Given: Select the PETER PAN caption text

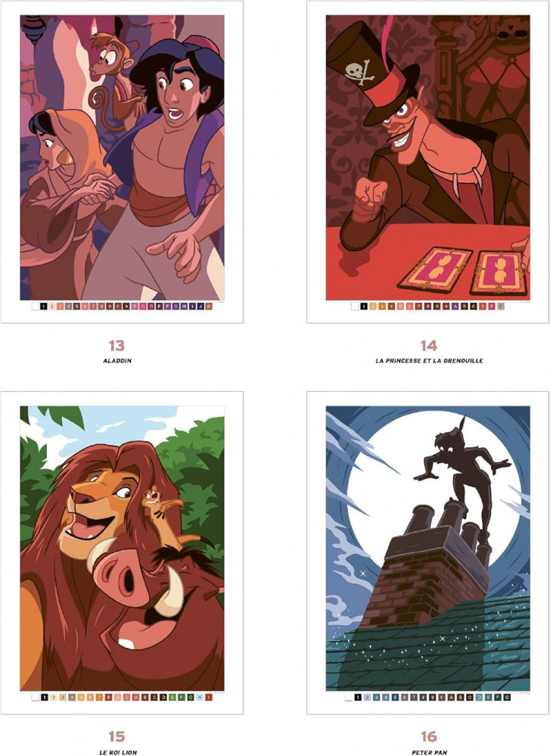Looking at the screenshot, I should click(429, 752).
